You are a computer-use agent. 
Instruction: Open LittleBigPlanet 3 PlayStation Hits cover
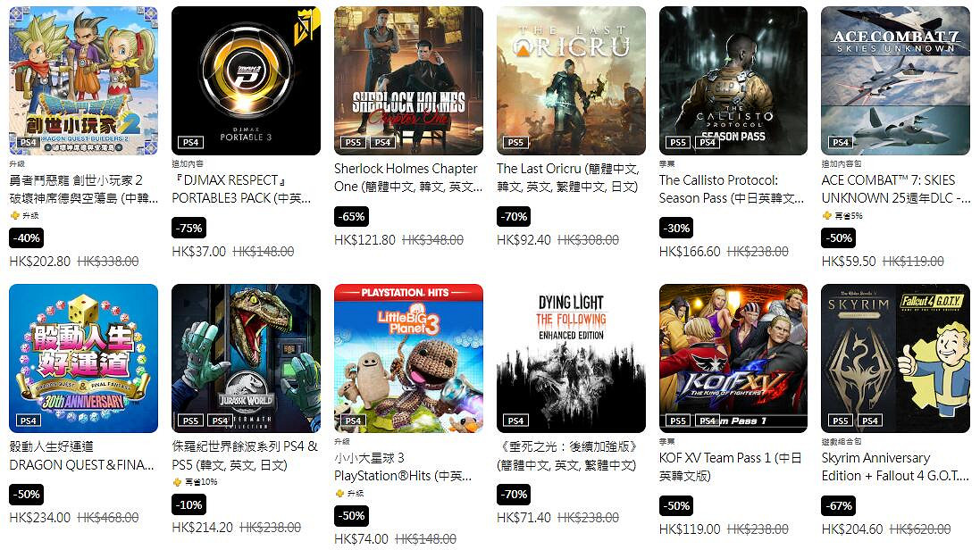click(x=408, y=358)
